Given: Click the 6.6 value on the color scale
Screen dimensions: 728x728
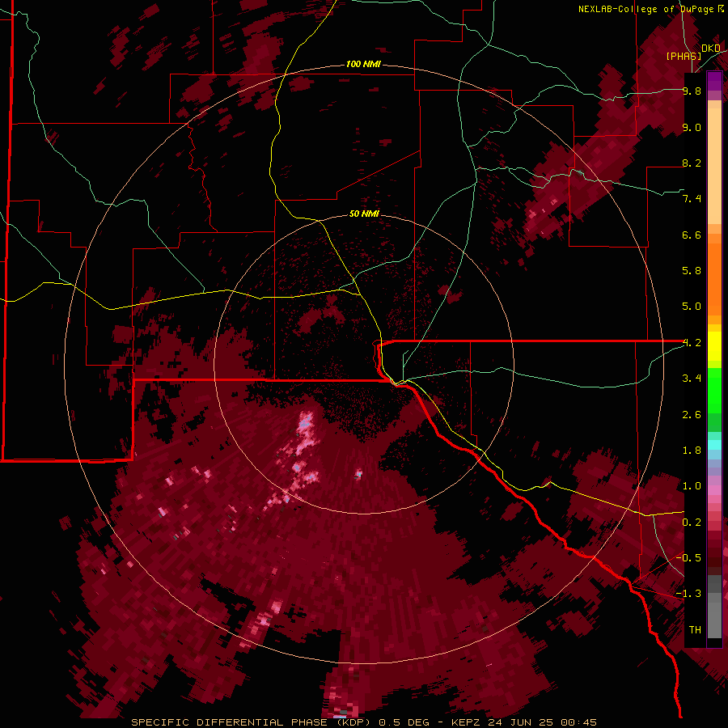Looking at the screenshot, I should [x=692, y=235].
